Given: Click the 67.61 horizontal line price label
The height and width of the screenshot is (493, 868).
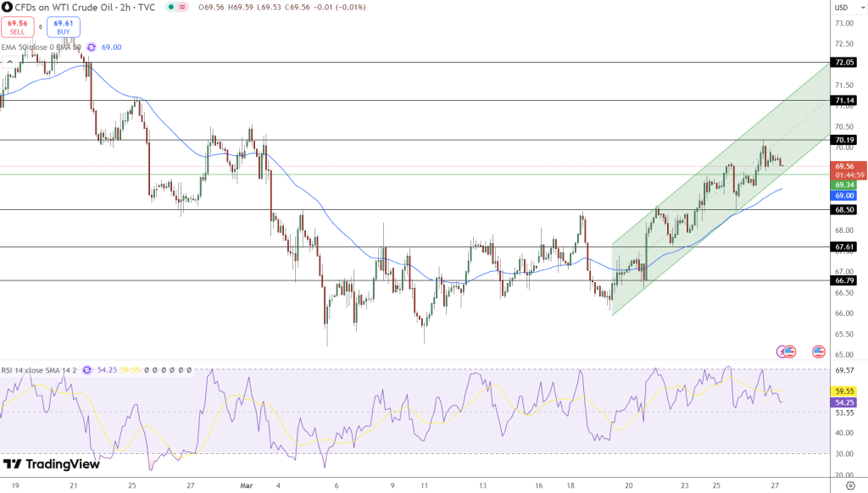Looking at the screenshot, I should (844, 246).
